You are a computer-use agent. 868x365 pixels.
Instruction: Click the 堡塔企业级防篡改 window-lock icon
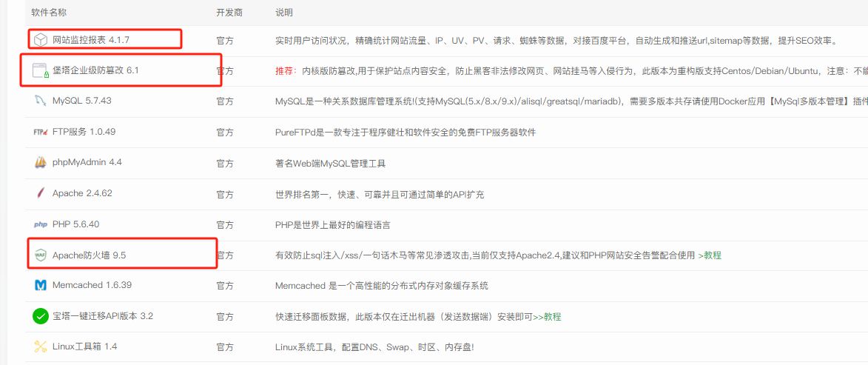coord(40,71)
